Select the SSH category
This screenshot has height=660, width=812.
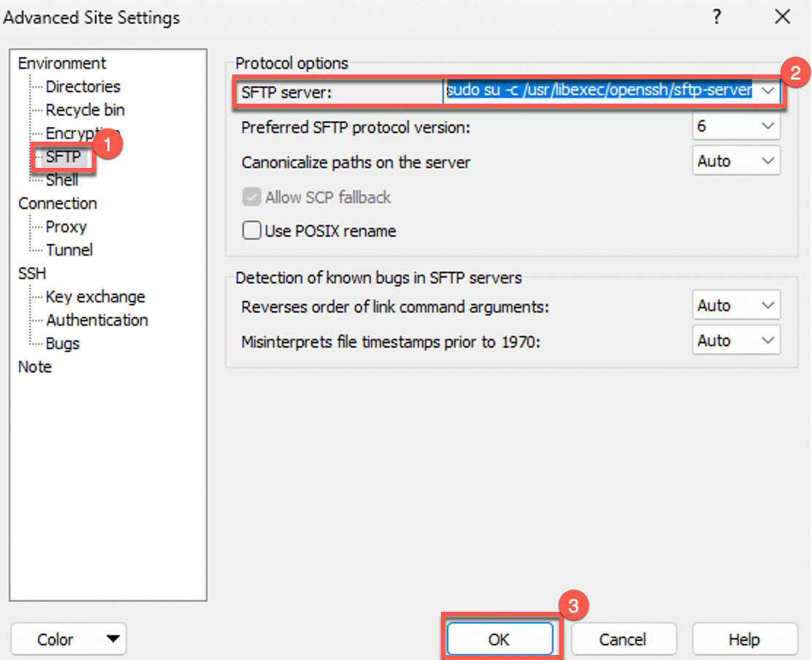pos(32,273)
